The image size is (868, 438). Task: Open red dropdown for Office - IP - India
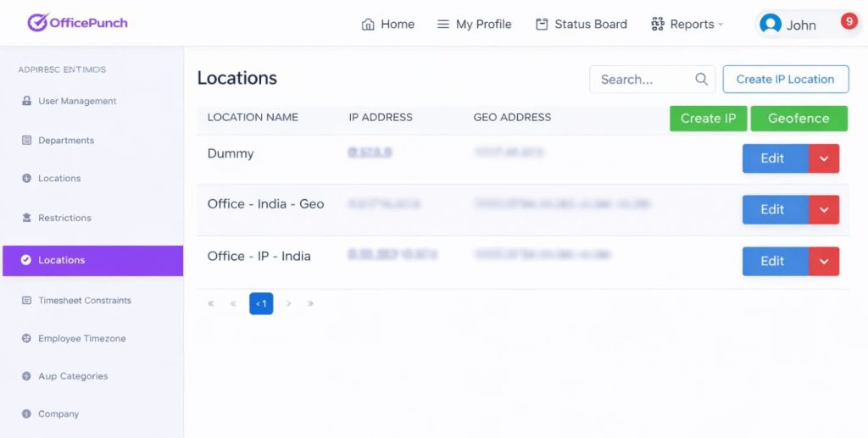coord(824,262)
